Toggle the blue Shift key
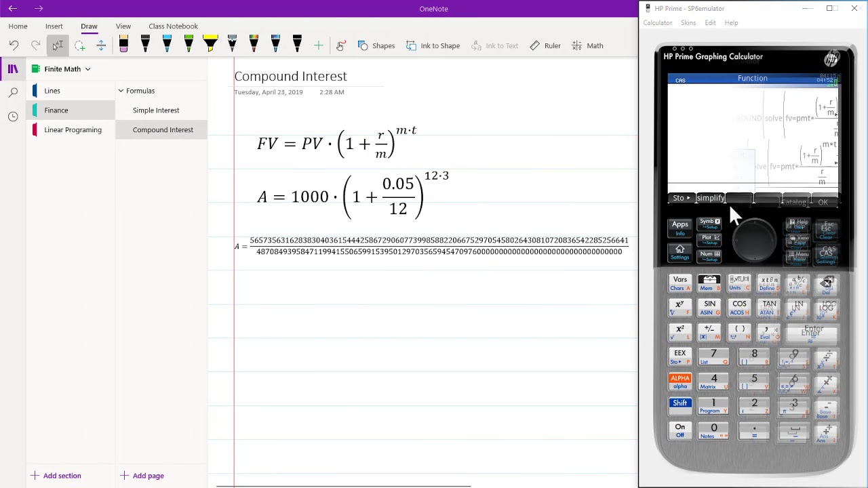The image size is (868, 488). 680,406
